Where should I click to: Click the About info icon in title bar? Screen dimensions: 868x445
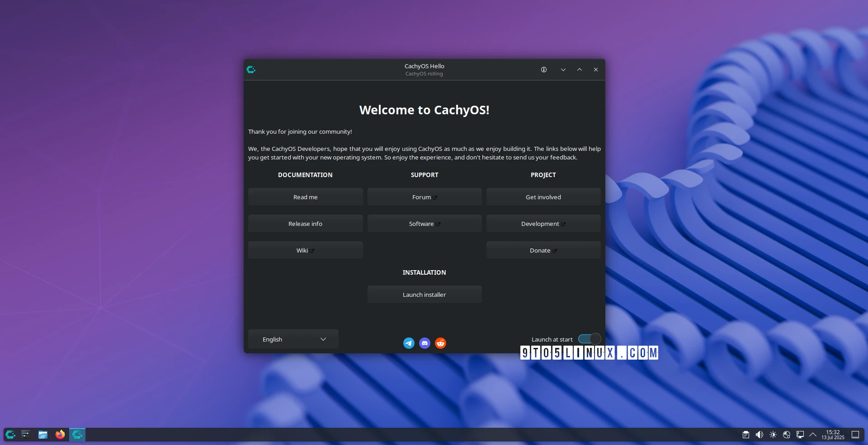544,70
